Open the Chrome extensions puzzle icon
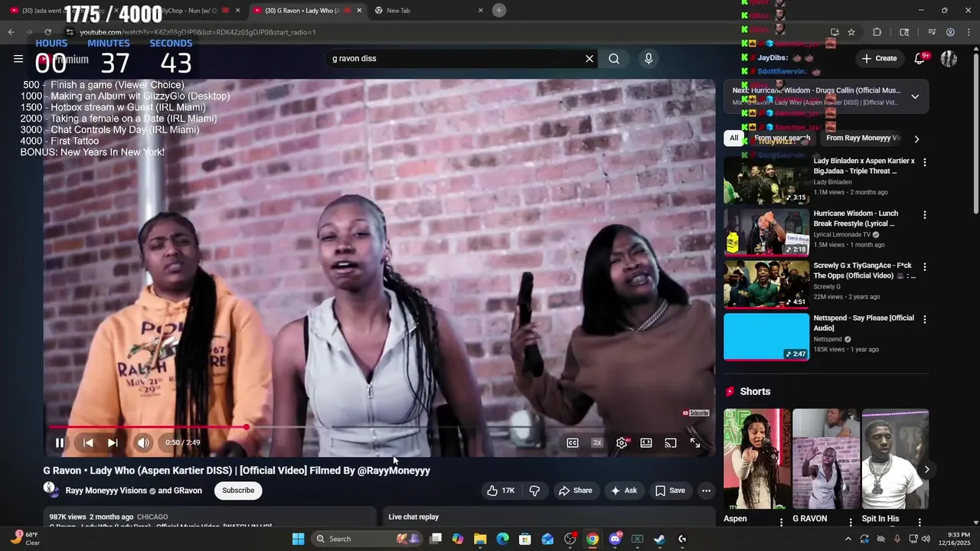The height and width of the screenshot is (551, 980). [x=877, y=32]
